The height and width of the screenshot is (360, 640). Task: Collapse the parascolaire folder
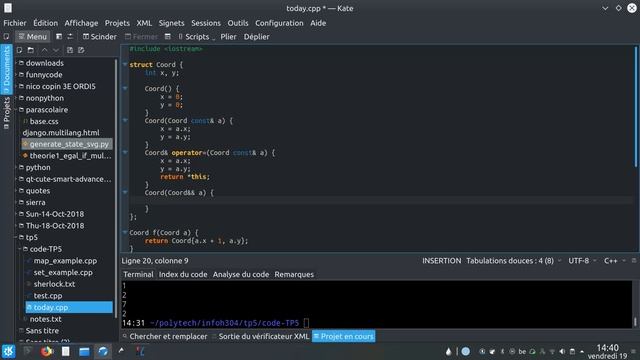[16, 110]
